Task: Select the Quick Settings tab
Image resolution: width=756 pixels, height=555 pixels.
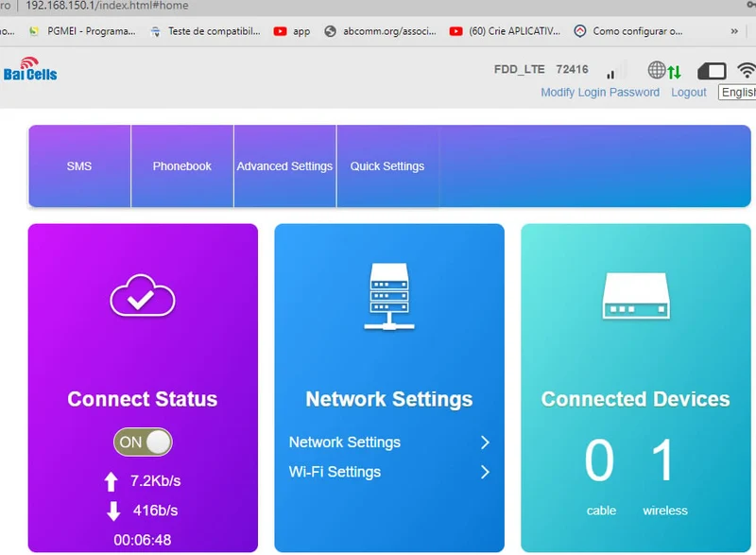Action: [387, 166]
